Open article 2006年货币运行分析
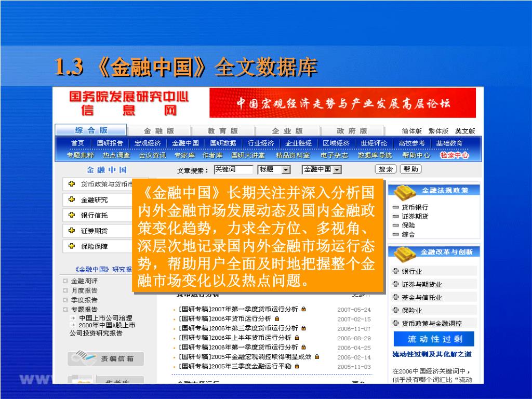 click(225, 318)
